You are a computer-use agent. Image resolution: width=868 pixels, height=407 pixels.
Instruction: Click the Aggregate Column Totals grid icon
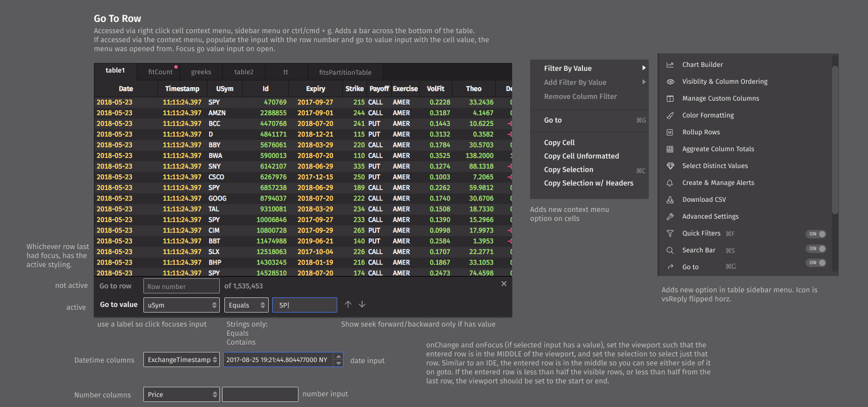670,148
